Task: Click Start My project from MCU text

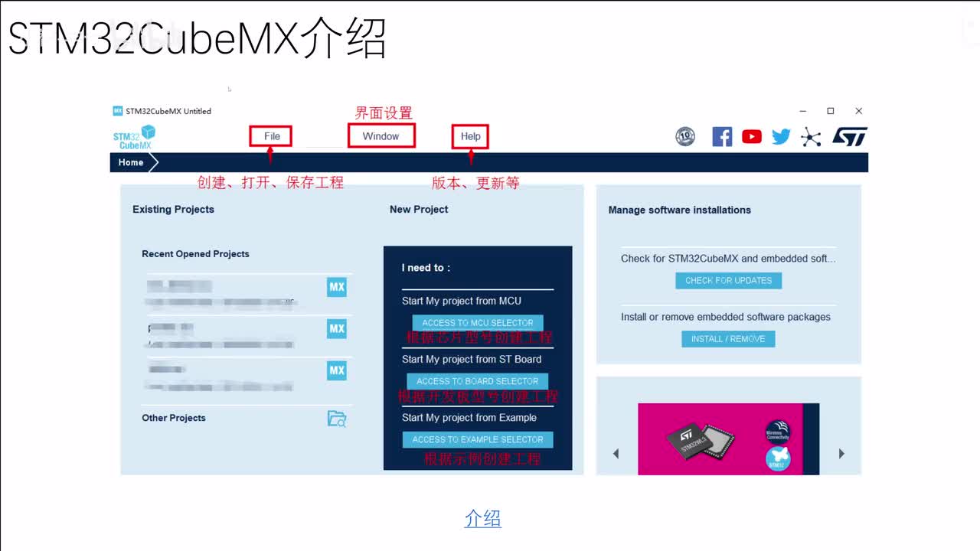Action: (x=462, y=301)
